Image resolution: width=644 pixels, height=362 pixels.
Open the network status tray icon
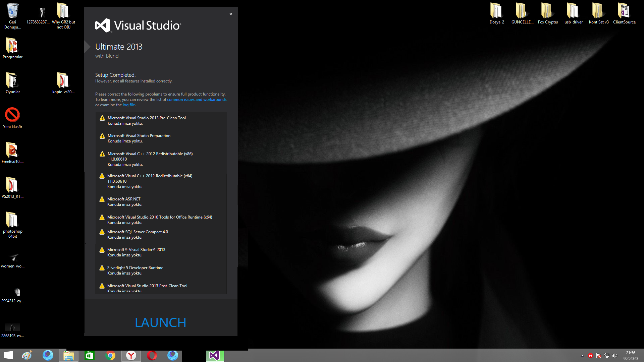tap(606, 356)
